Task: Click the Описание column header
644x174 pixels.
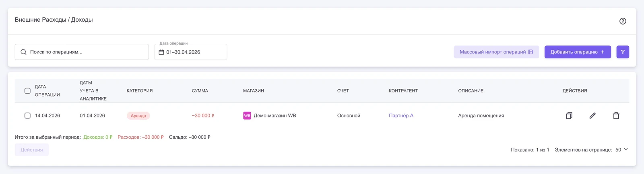Action: point(471,91)
